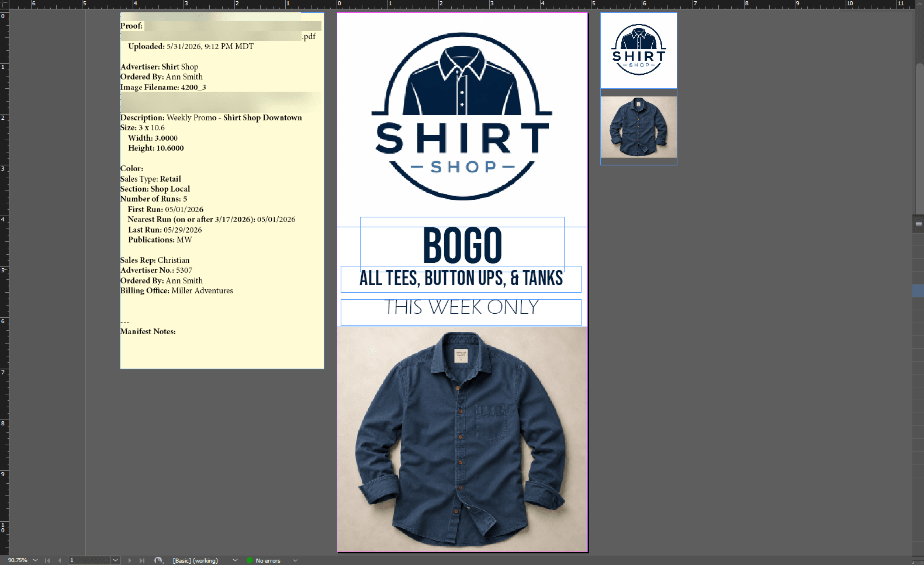Image resolution: width=924 pixels, height=565 pixels.
Task: Jump to the last page
Action: (142, 560)
